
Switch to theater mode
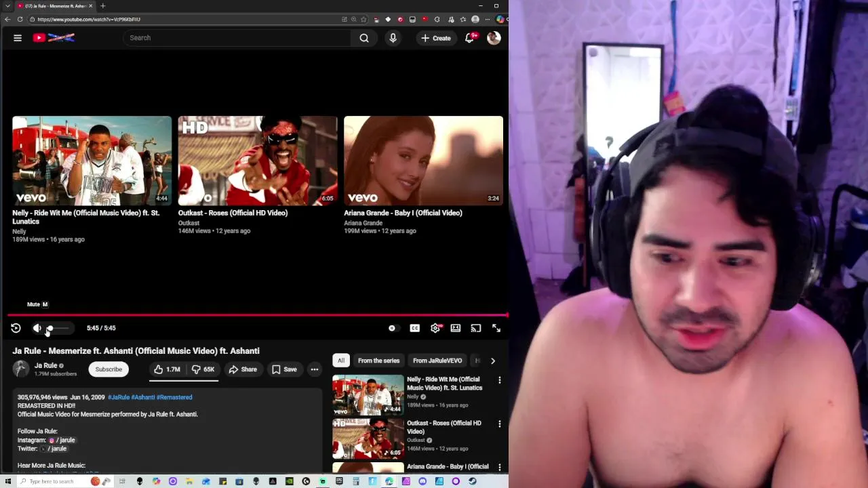[456, 328]
